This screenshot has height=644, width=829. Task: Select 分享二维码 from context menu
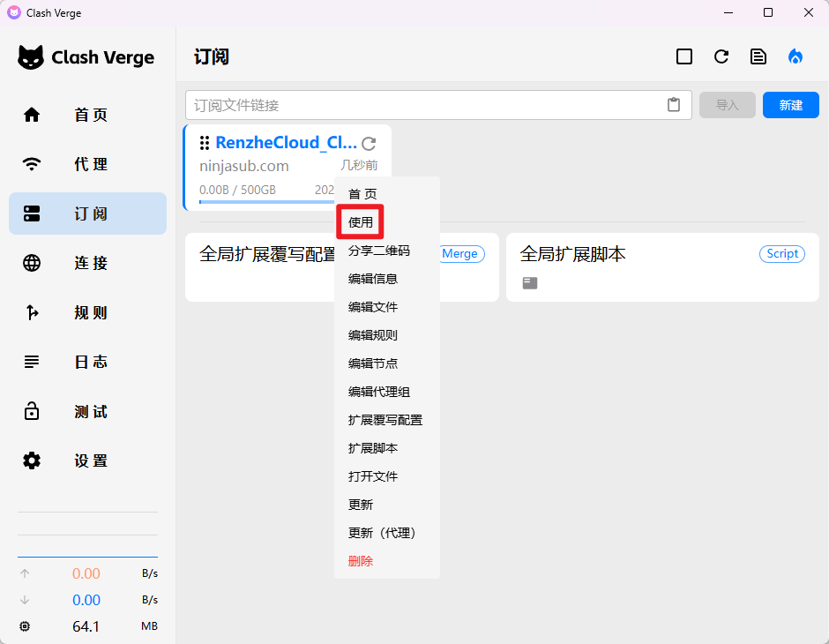coord(387,251)
